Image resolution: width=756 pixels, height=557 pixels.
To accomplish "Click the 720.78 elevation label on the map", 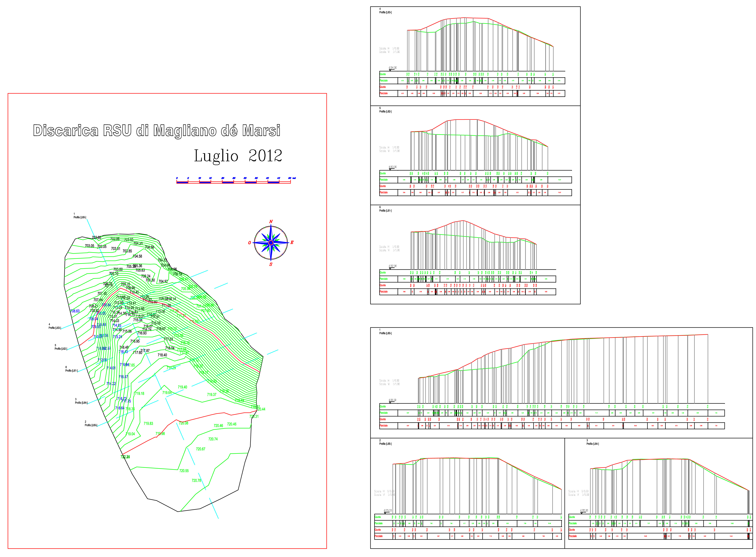I will click(196, 480).
